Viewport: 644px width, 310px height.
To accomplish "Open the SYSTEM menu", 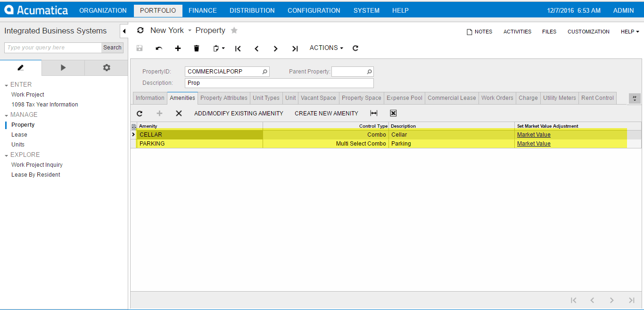I will tap(366, 10).
